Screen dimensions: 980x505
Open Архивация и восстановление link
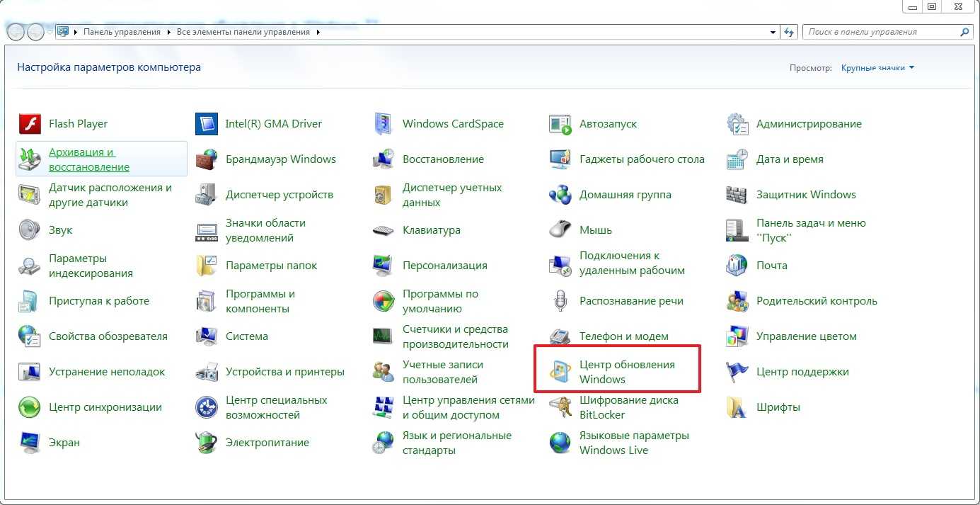88,160
